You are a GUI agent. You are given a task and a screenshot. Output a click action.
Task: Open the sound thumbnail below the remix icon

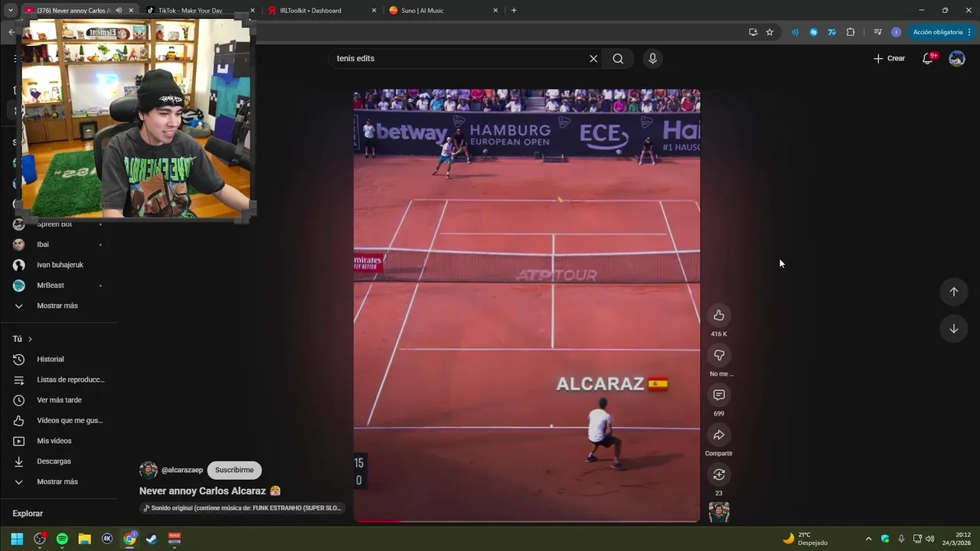tap(719, 512)
